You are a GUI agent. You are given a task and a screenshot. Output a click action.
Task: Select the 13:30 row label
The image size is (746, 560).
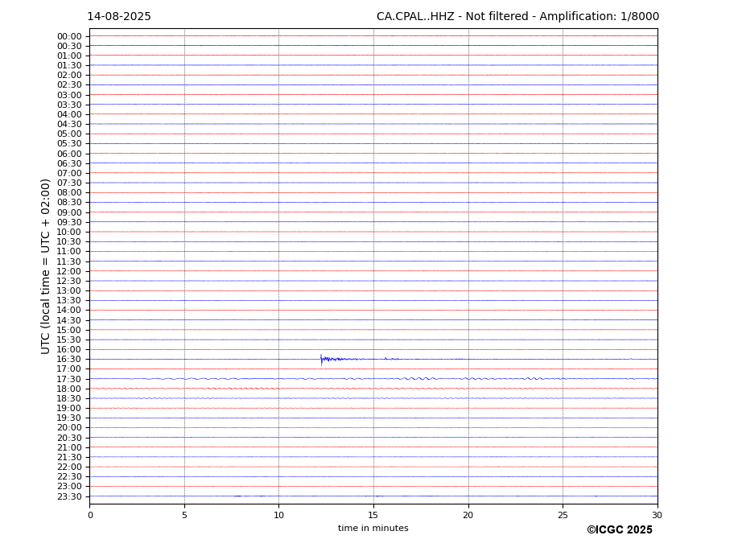pyautogui.click(x=69, y=301)
